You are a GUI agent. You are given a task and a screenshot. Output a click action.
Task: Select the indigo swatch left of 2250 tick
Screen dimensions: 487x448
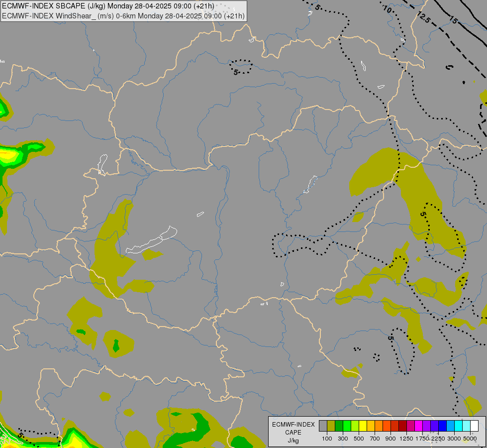434,426
